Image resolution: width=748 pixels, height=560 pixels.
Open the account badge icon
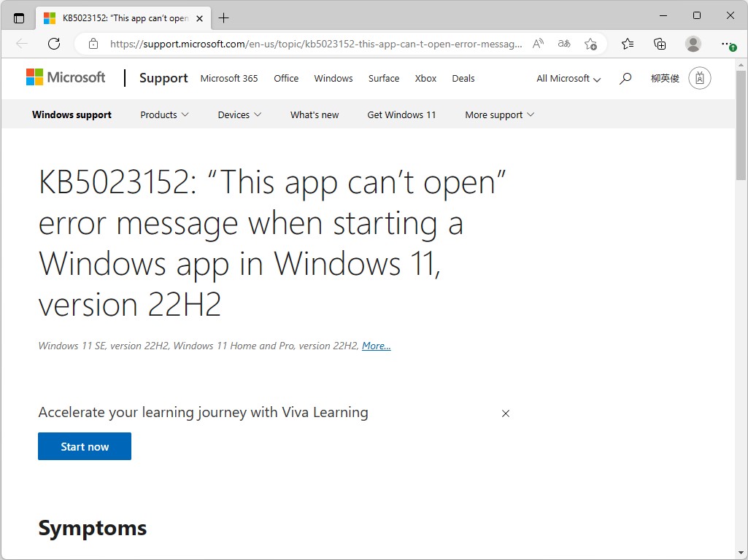point(699,78)
